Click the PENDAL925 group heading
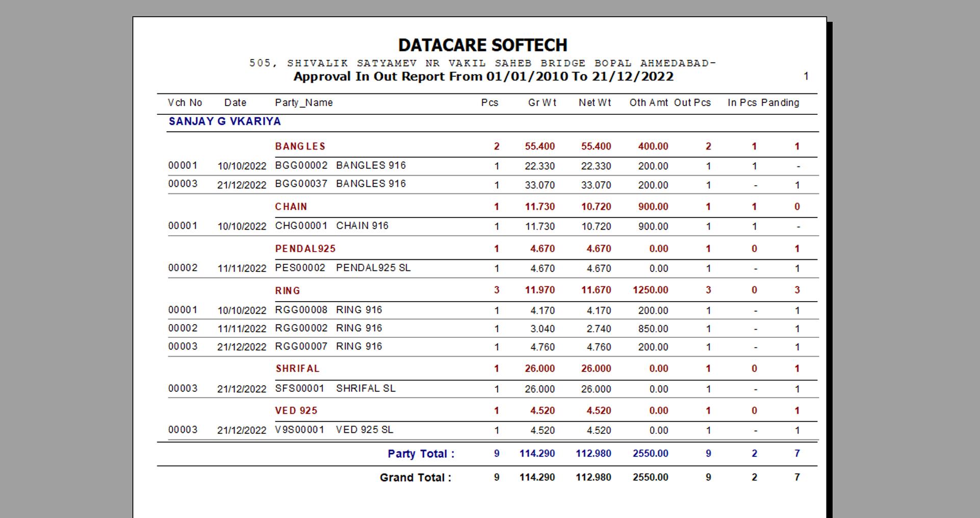 (305, 249)
